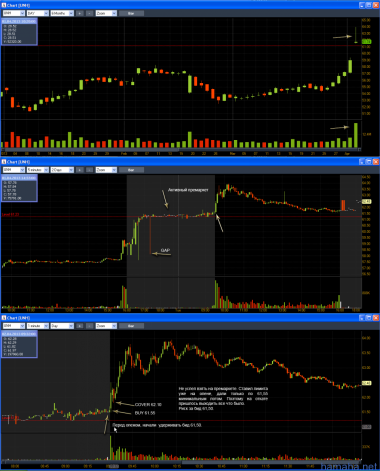Minimize the middle Chart [UNH] window
Viewport: 380px width, 471px height.
point(362,162)
